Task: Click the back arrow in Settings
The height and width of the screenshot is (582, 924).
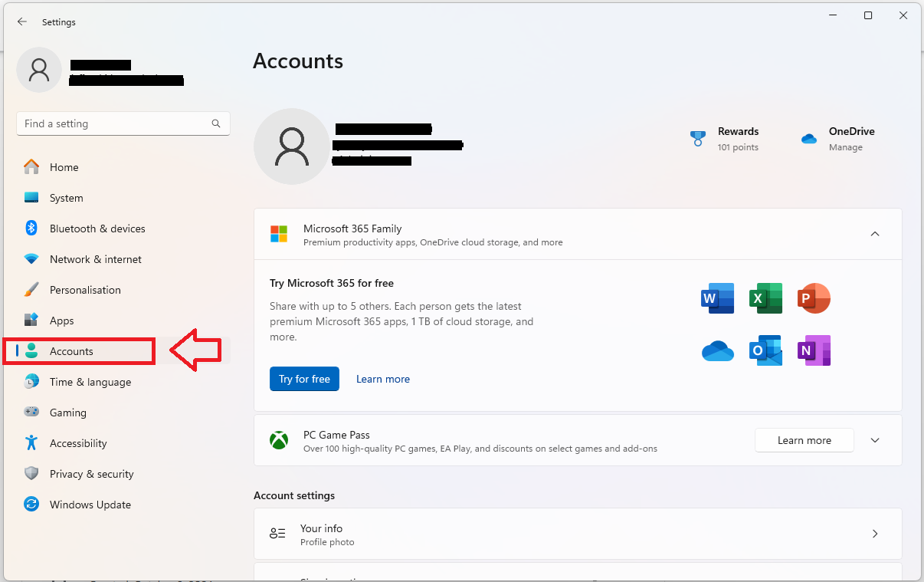Action: (22, 22)
